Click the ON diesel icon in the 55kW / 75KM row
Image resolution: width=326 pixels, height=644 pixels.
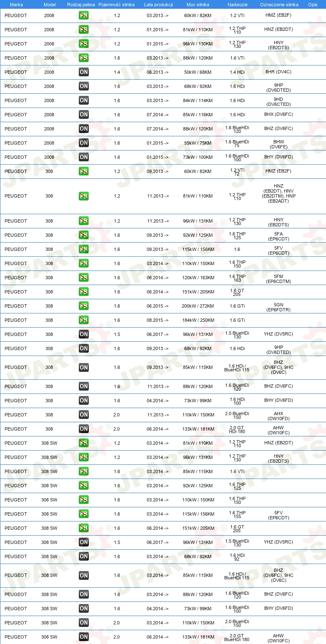(84, 143)
